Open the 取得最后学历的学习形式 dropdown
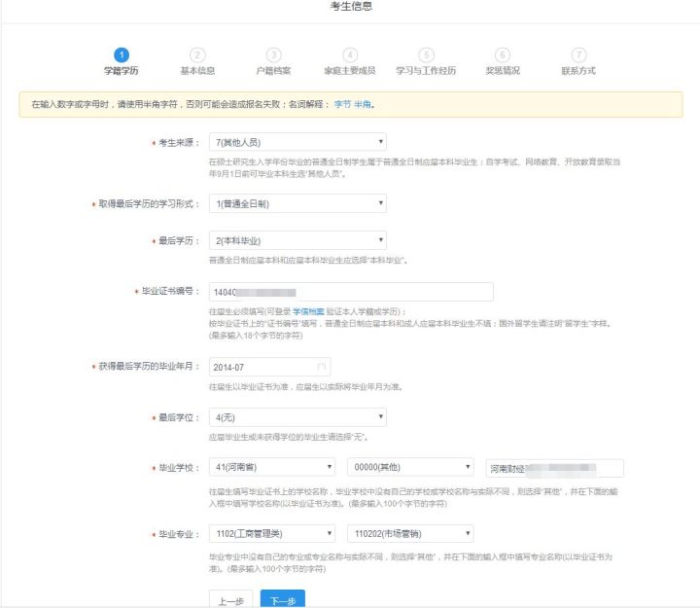This screenshot has height=608, width=700. [297, 203]
